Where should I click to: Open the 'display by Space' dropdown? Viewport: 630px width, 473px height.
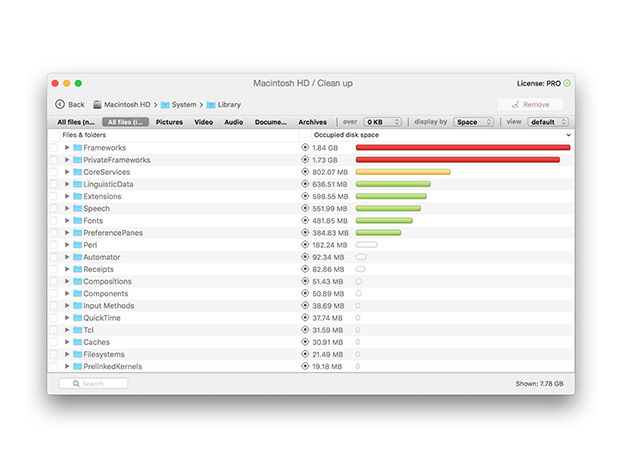(x=474, y=122)
